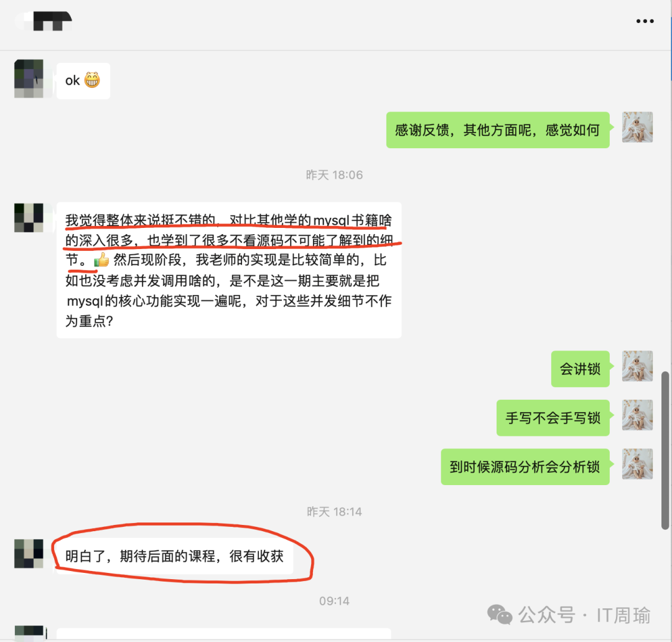
Task: Click the '昨天 18:06' timestamp label
Action: point(334,175)
